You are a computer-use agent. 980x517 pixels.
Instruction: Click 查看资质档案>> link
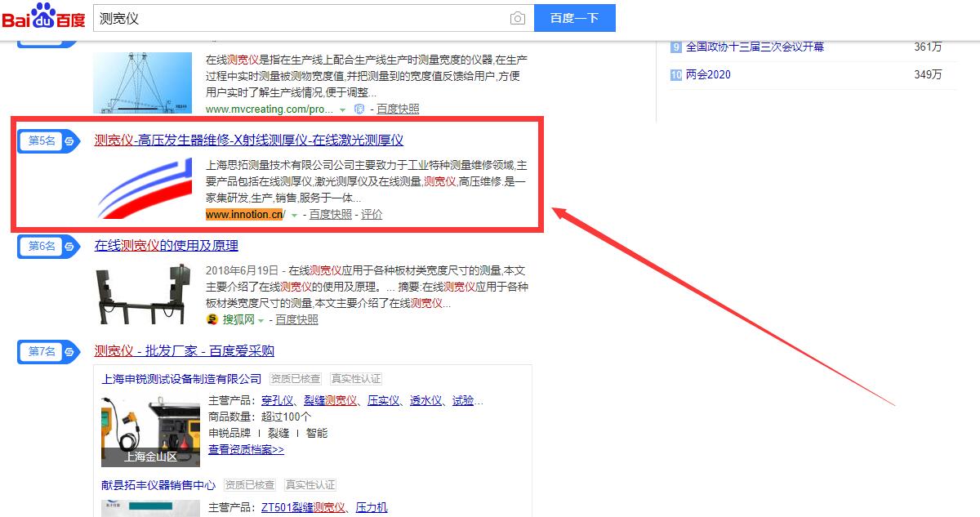click(246, 449)
